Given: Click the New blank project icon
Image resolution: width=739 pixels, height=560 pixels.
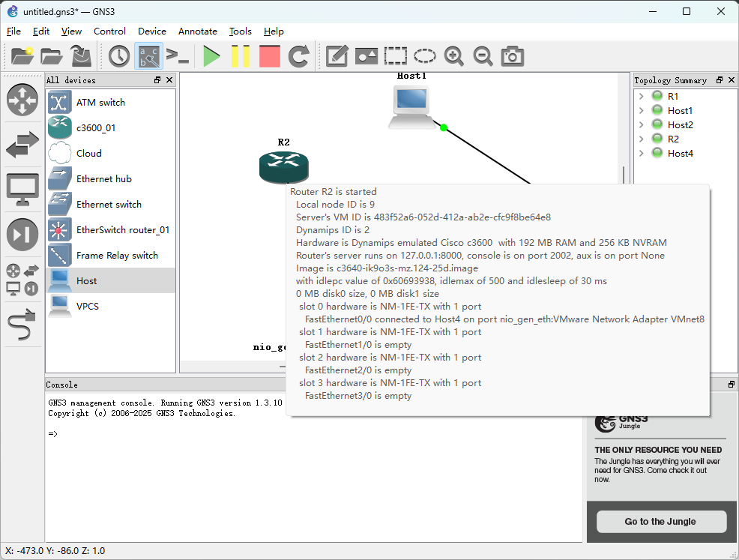Looking at the screenshot, I should pyautogui.click(x=22, y=56).
